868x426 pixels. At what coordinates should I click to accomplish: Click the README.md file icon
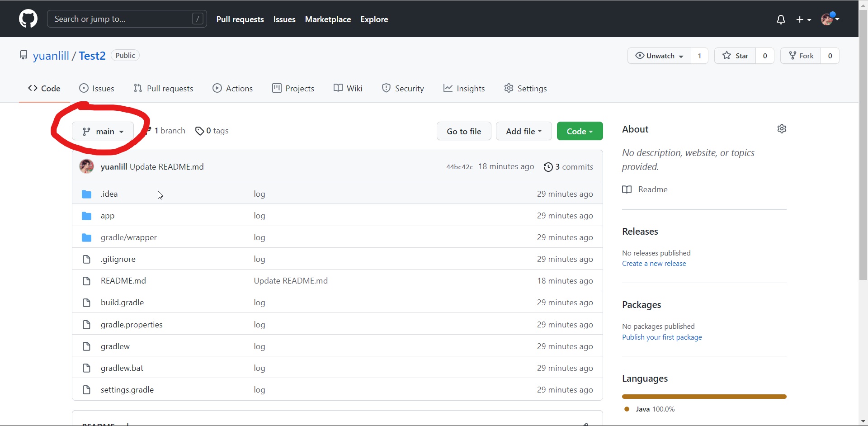pyautogui.click(x=86, y=281)
